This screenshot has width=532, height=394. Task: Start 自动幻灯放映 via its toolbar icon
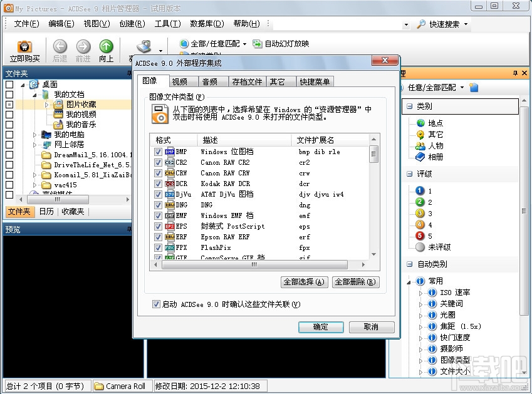pyautogui.click(x=256, y=44)
